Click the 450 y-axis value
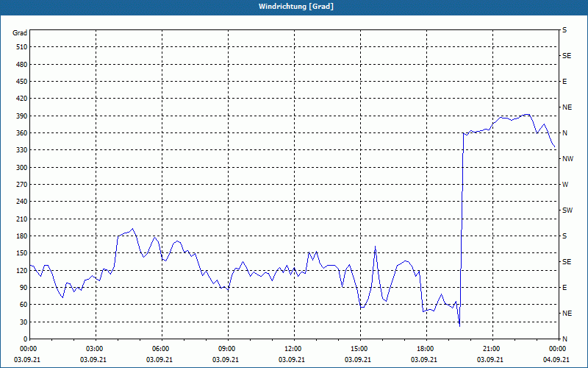Viewport: 588px width, 368px height. 22,82
